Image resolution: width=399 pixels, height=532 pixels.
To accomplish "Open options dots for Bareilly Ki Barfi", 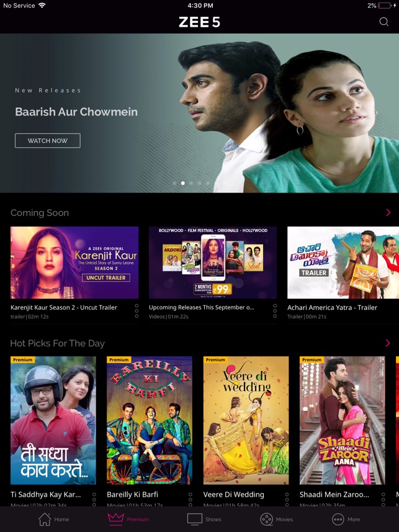I will click(x=191, y=499).
